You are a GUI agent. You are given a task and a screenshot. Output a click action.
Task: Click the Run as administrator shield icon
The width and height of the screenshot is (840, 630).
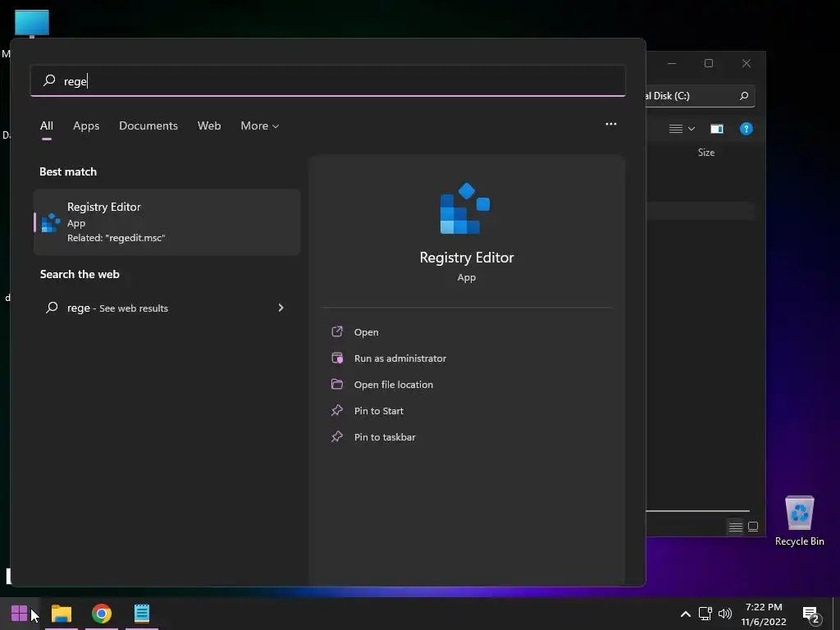tap(337, 358)
